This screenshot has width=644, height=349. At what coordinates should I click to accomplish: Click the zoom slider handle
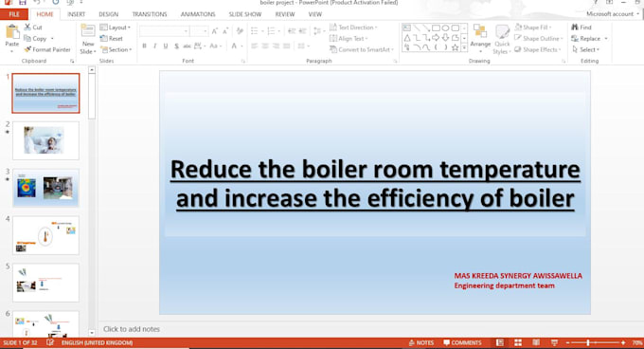[x=588, y=342]
